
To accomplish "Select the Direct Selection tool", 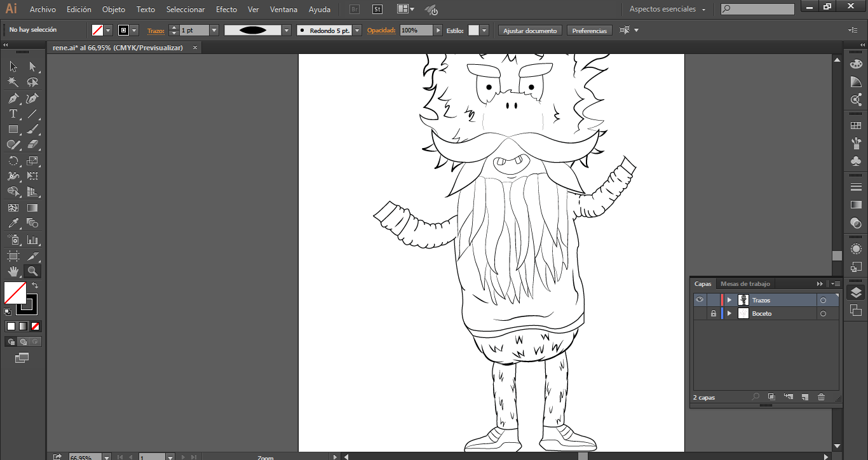I will (x=32, y=67).
